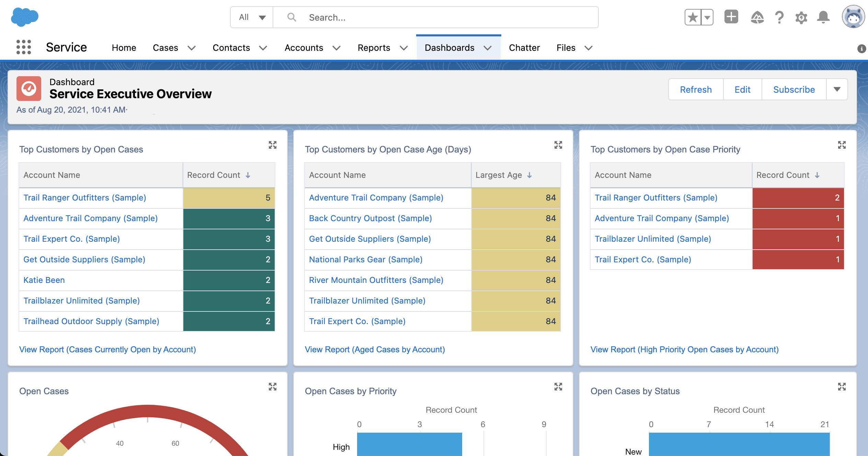Go to the Home tab
The image size is (868, 456).
click(124, 48)
